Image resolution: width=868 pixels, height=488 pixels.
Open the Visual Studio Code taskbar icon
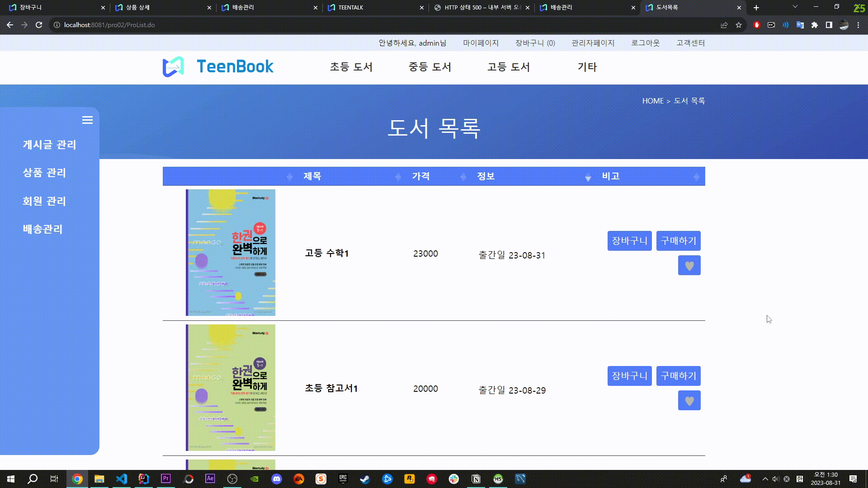coord(122,479)
